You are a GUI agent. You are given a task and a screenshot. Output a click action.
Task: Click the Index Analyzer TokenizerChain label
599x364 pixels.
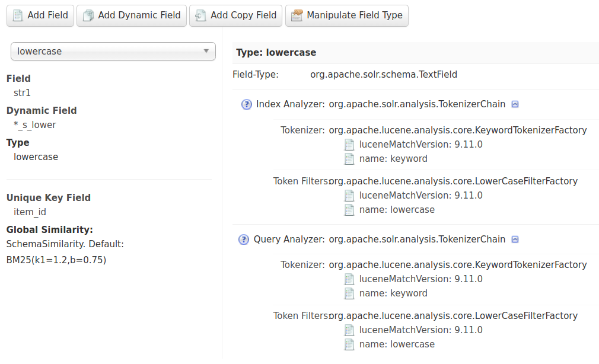(417, 104)
